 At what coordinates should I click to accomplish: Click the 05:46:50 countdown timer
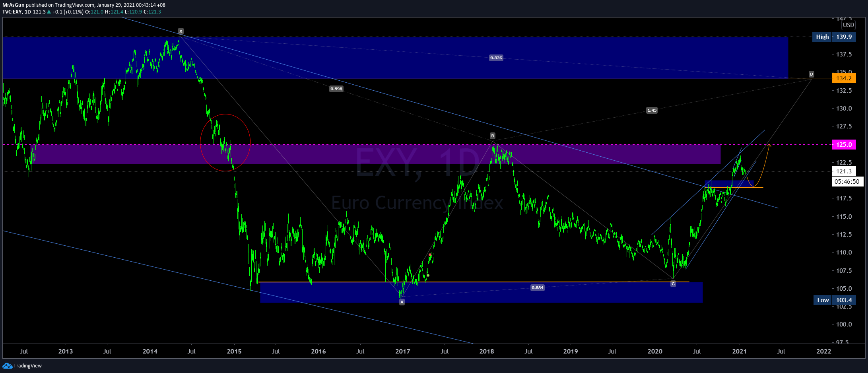847,182
